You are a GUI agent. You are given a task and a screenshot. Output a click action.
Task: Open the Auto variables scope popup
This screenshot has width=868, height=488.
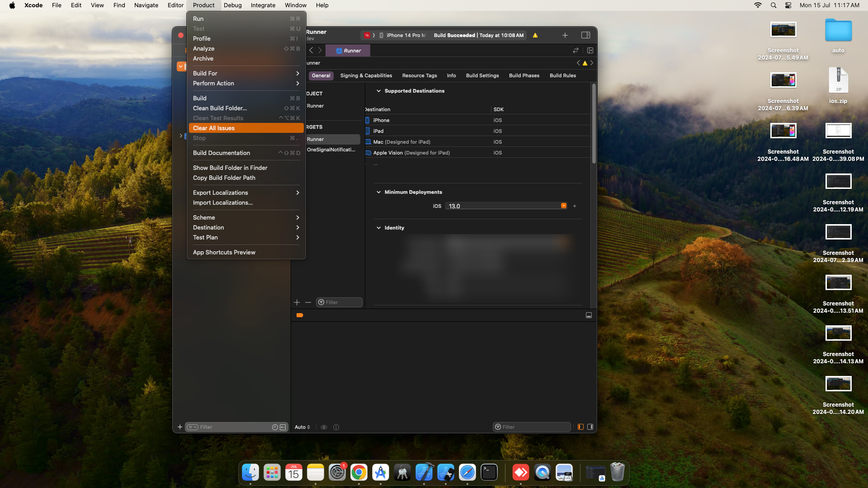(x=302, y=427)
